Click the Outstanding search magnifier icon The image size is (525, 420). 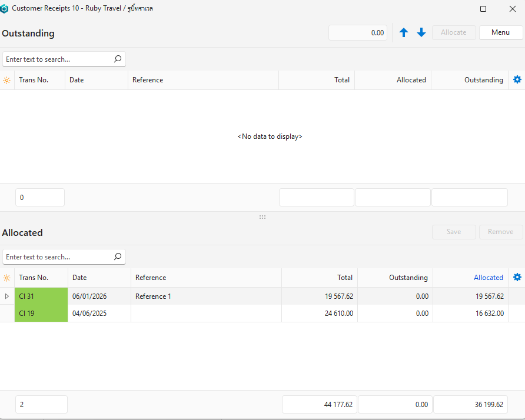tap(118, 59)
